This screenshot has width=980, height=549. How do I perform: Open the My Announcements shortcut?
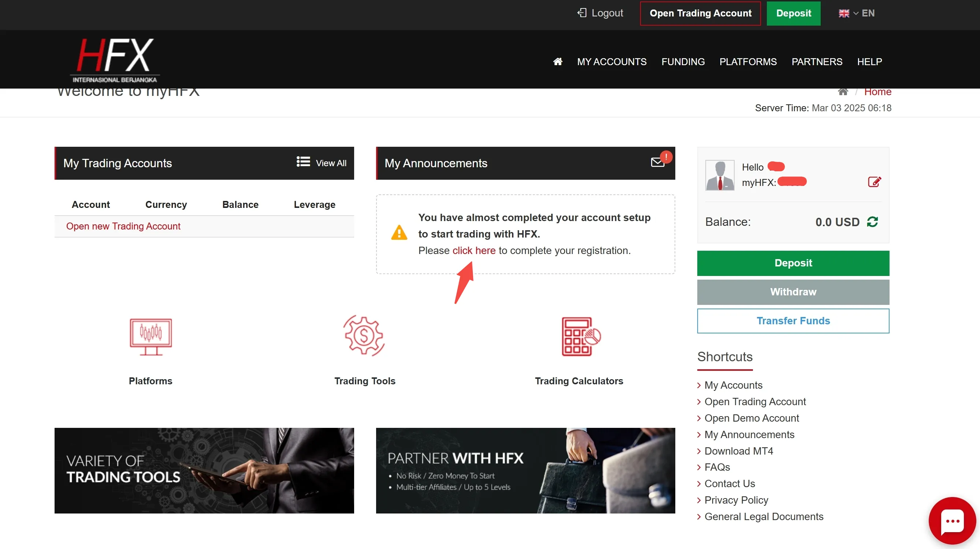click(749, 434)
